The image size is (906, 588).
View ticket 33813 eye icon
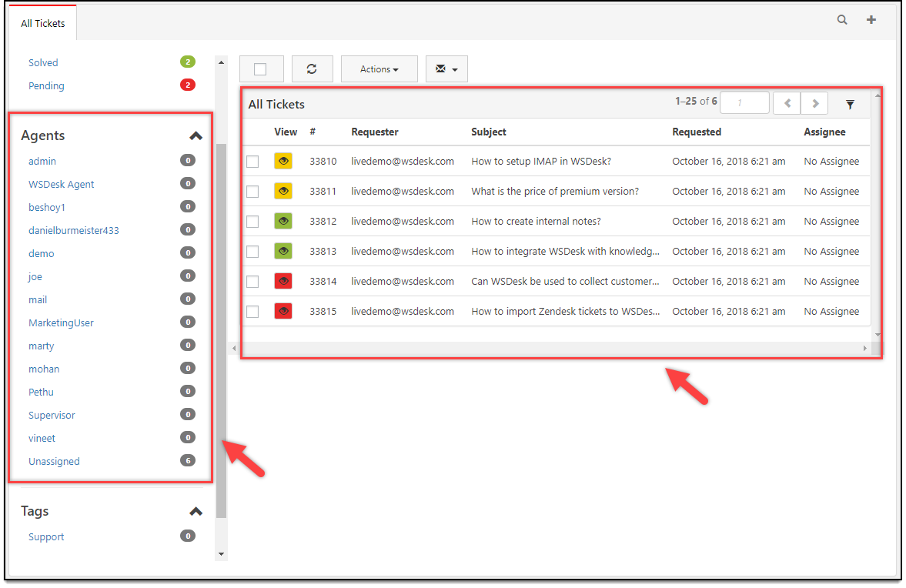[283, 251]
